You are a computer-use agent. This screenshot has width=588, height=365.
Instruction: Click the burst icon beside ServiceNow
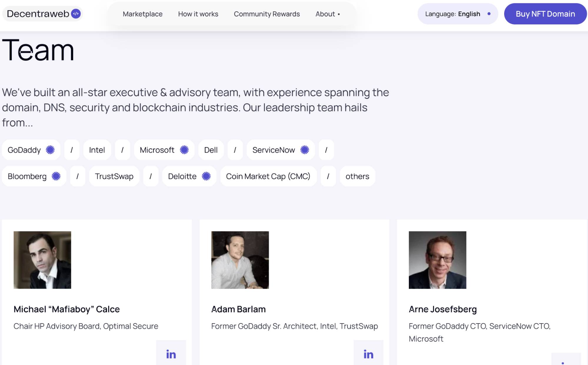point(304,150)
